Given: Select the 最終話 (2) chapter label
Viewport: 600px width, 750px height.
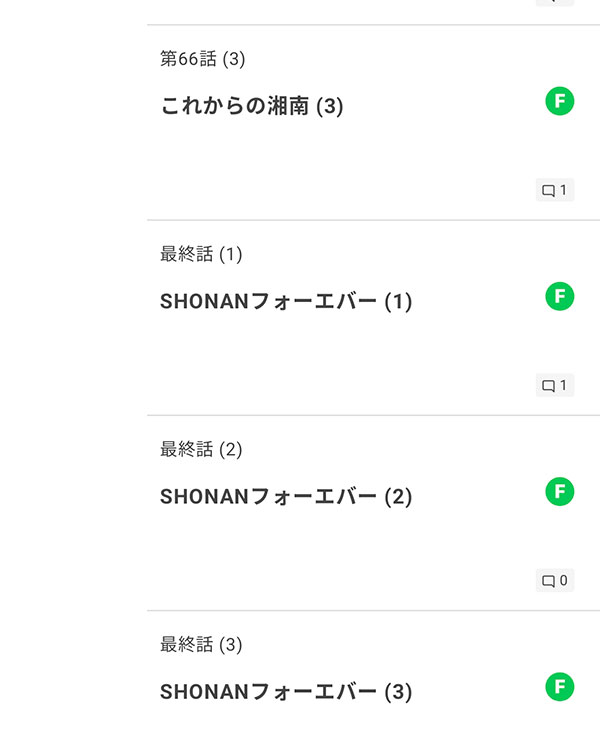Looking at the screenshot, I should pos(201,449).
